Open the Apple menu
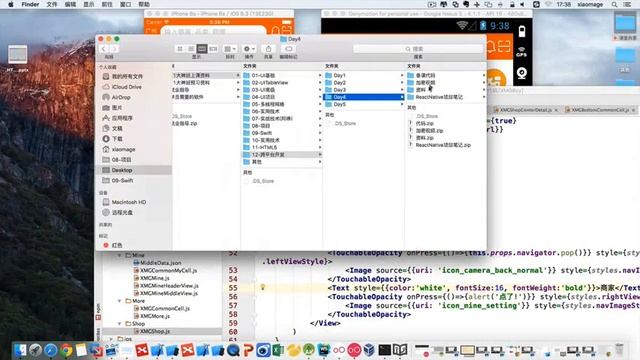Viewport: 640px width, 360px height. [10, 4]
